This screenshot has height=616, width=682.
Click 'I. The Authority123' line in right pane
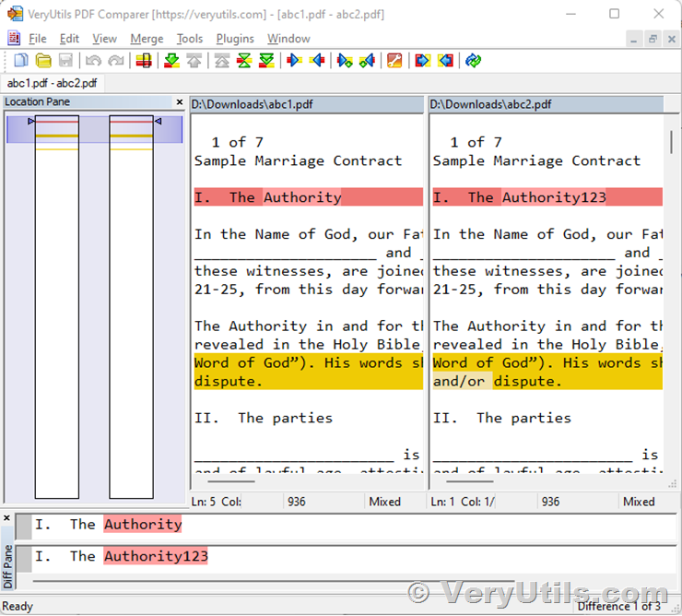[x=547, y=196]
